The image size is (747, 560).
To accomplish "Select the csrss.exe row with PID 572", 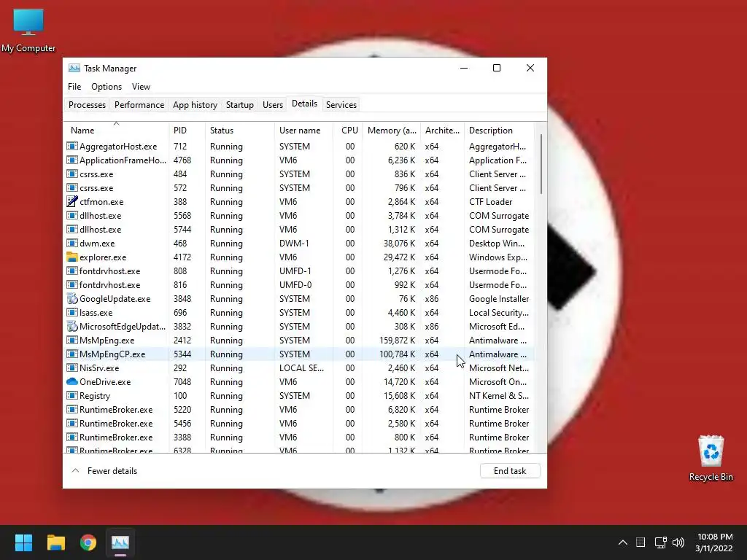I will click(299, 187).
